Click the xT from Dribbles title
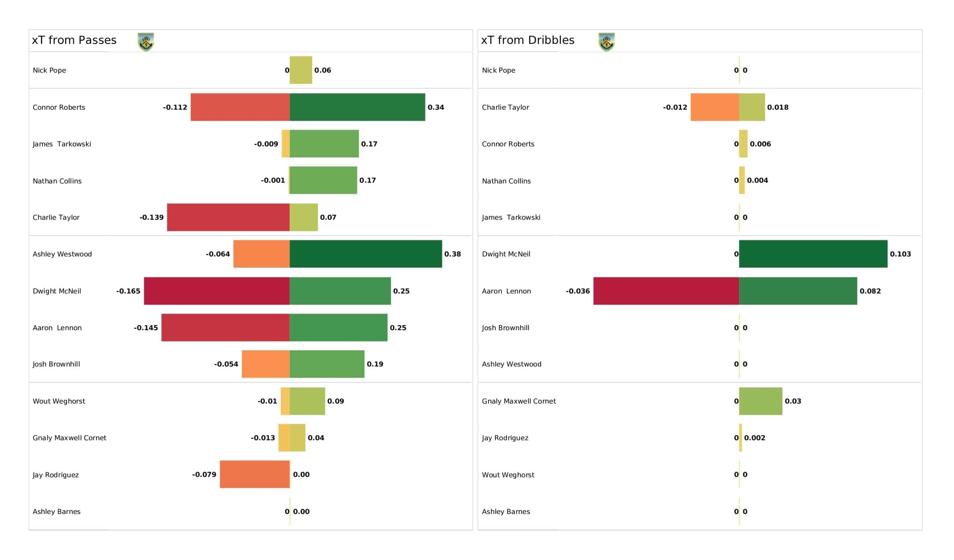The height and width of the screenshot is (560, 954). click(528, 40)
